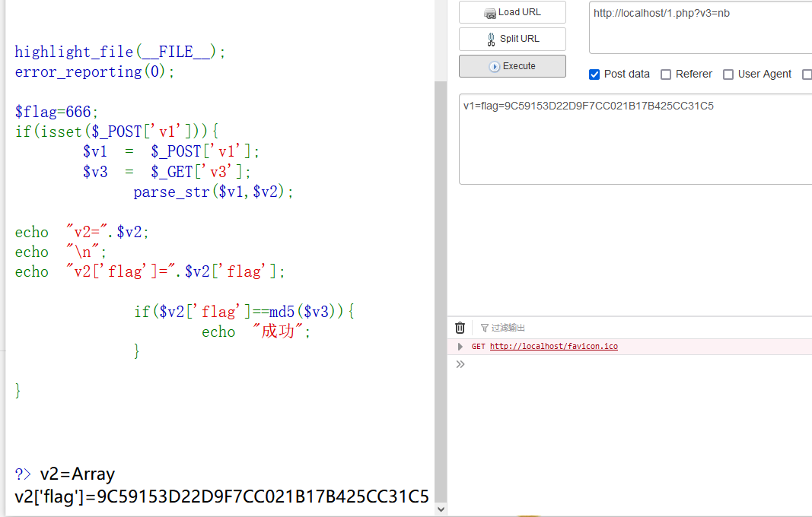
Task: Enable the User Agent checkbox
Action: (728, 75)
